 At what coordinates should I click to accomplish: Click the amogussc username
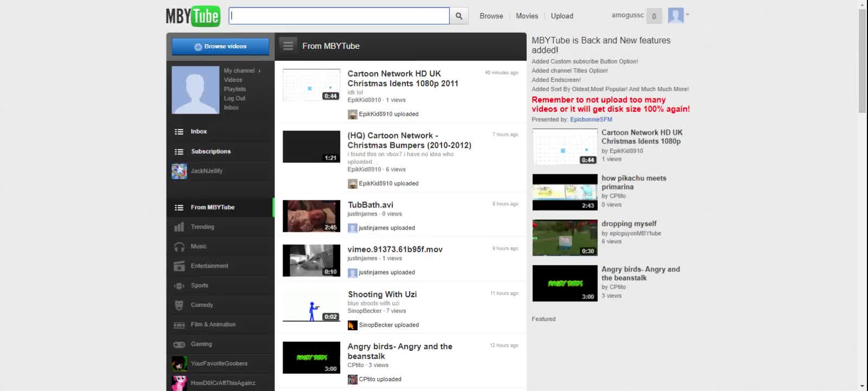coord(628,15)
